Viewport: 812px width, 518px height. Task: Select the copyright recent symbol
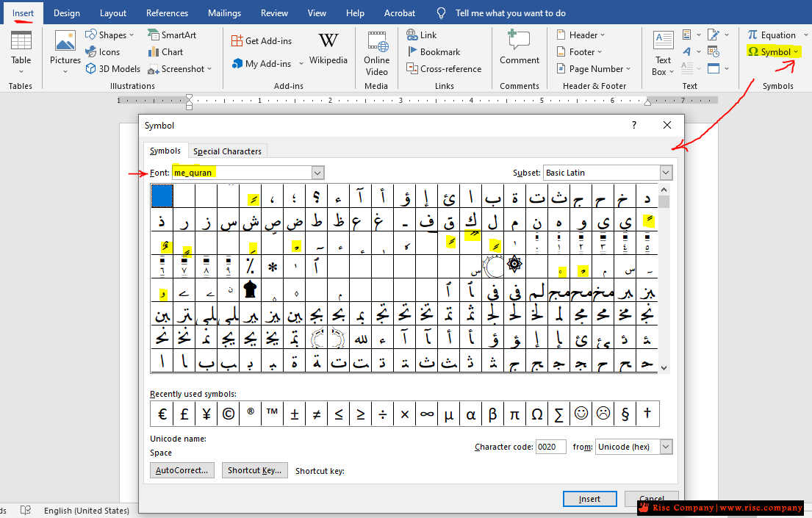(x=229, y=414)
